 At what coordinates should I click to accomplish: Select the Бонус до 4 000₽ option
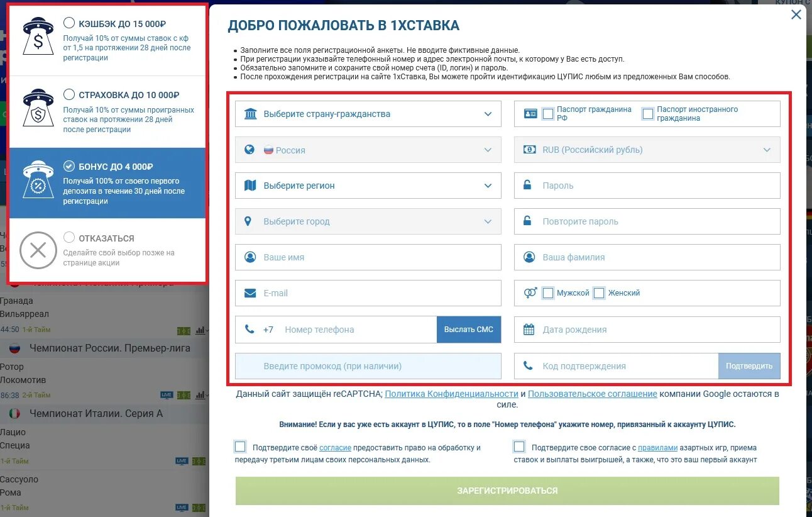tap(69, 166)
